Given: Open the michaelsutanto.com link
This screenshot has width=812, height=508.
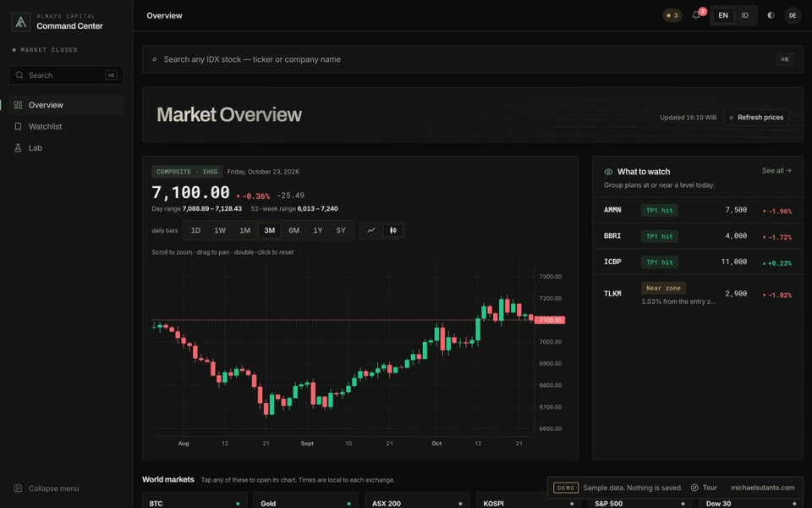Looking at the screenshot, I should point(762,488).
